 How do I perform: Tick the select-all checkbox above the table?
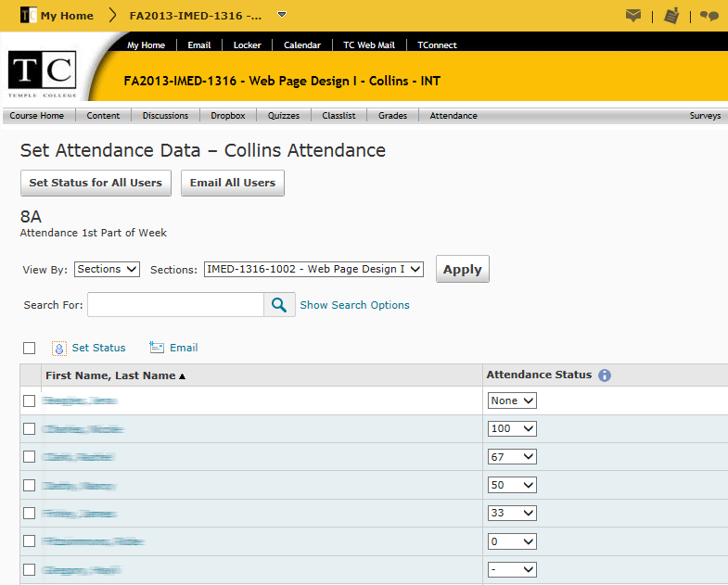click(x=30, y=348)
